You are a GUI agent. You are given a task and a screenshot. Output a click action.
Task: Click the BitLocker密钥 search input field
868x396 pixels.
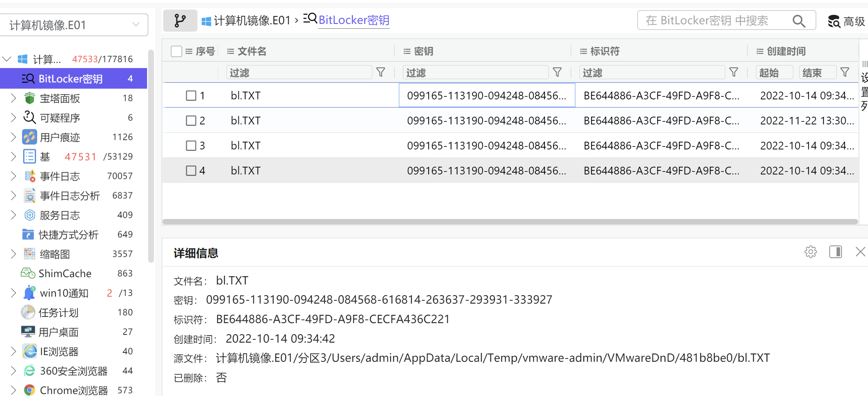(x=713, y=21)
